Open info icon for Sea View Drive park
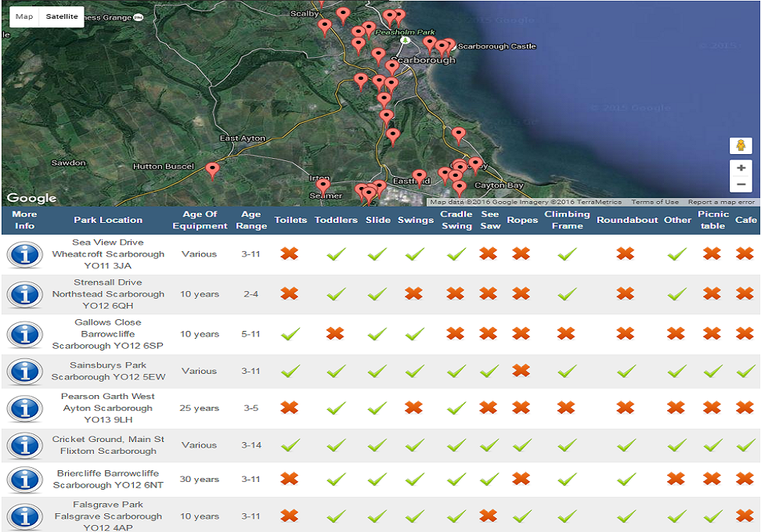761x532 pixels. 25,254
